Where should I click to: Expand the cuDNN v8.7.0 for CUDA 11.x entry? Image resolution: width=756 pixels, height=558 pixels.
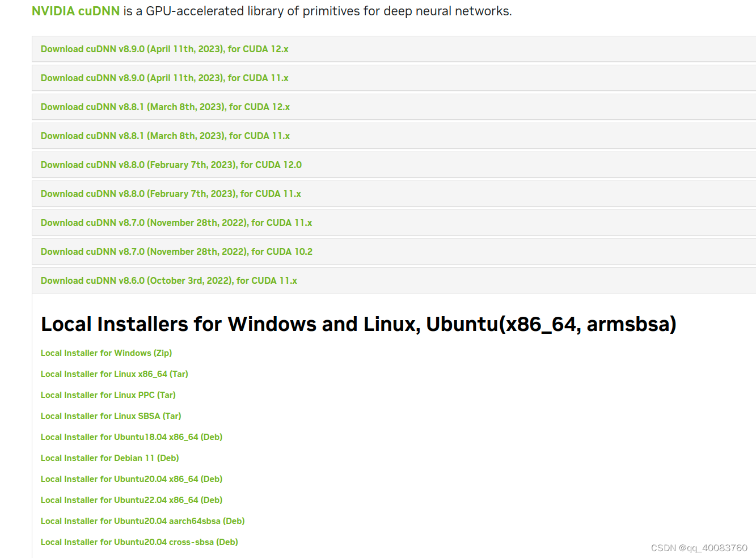coord(176,223)
